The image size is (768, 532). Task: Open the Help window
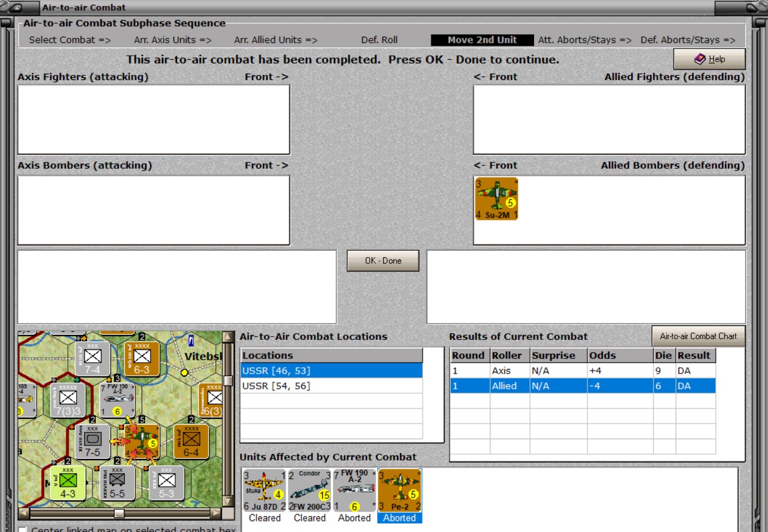pyautogui.click(x=709, y=59)
